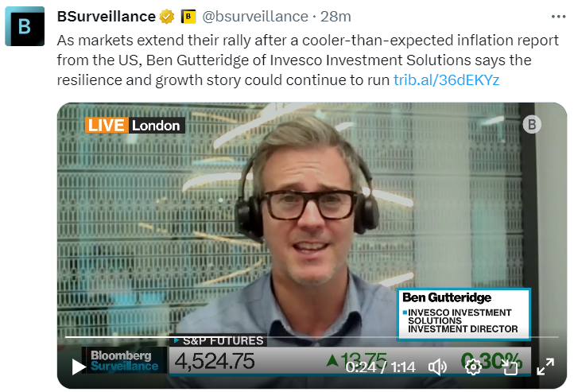Click the 0:24 / 1:14 time display
Image resolution: width=574 pixels, height=392 pixels.
(381, 367)
